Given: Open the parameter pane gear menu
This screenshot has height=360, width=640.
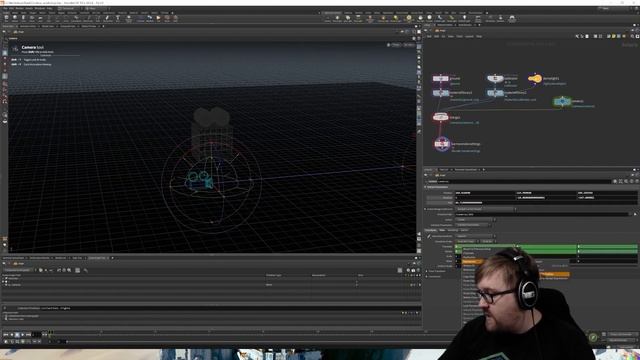Looking at the screenshot, I should [615, 181].
